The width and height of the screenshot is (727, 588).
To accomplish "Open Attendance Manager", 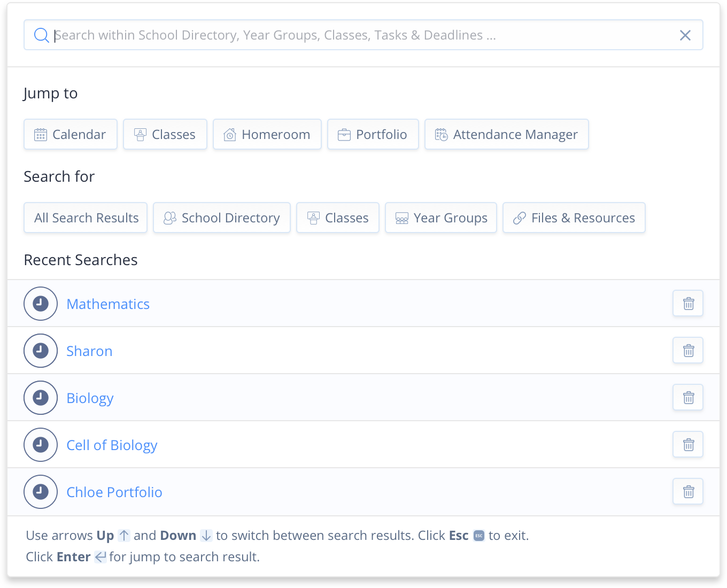I will pyautogui.click(x=507, y=135).
